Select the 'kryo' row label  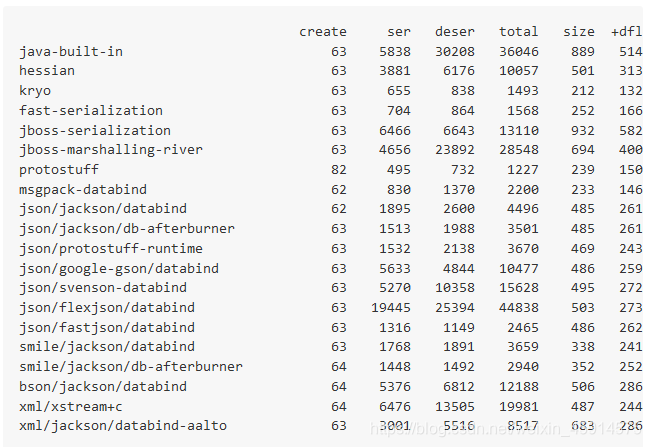coord(35,91)
